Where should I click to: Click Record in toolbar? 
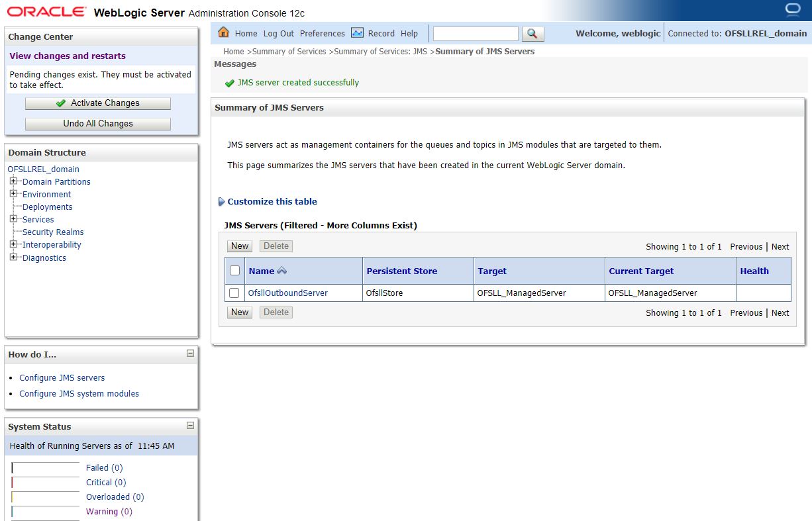pyautogui.click(x=381, y=33)
